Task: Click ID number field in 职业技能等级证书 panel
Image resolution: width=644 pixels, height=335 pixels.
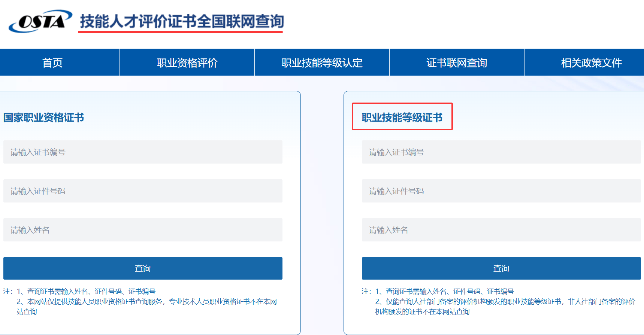Action: pyautogui.click(x=501, y=191)
